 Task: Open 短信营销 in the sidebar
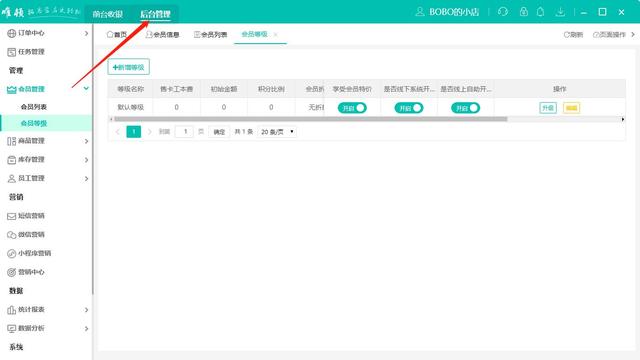[x=31, y=216]
